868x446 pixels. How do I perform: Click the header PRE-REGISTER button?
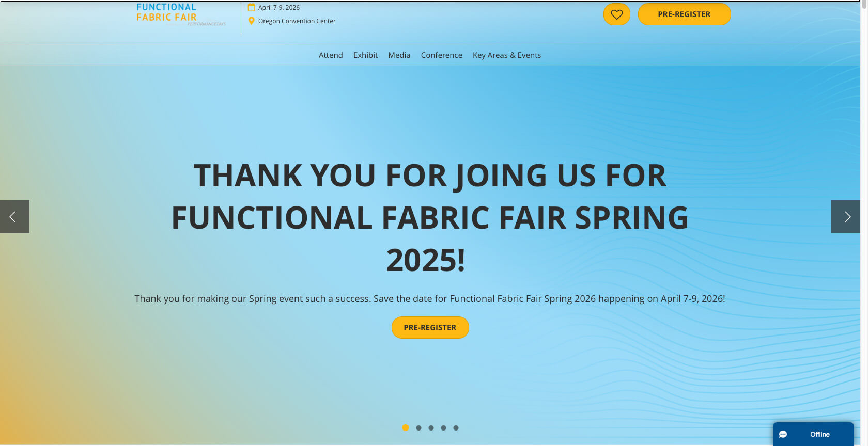[x=684, y=14]
